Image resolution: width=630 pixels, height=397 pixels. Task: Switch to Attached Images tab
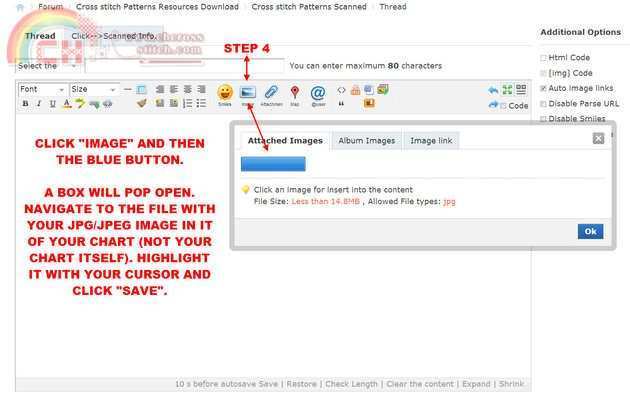(285, 141)
